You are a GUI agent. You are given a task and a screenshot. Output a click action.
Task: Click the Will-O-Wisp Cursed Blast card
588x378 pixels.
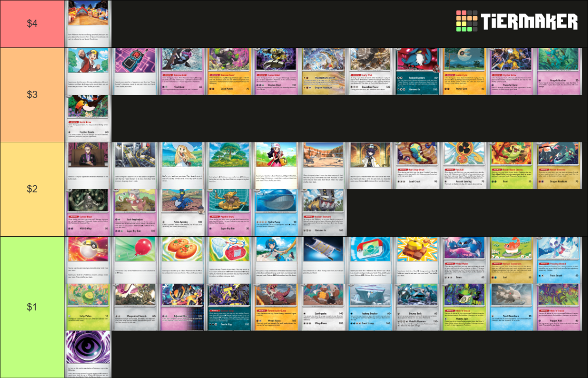point(88,212)
